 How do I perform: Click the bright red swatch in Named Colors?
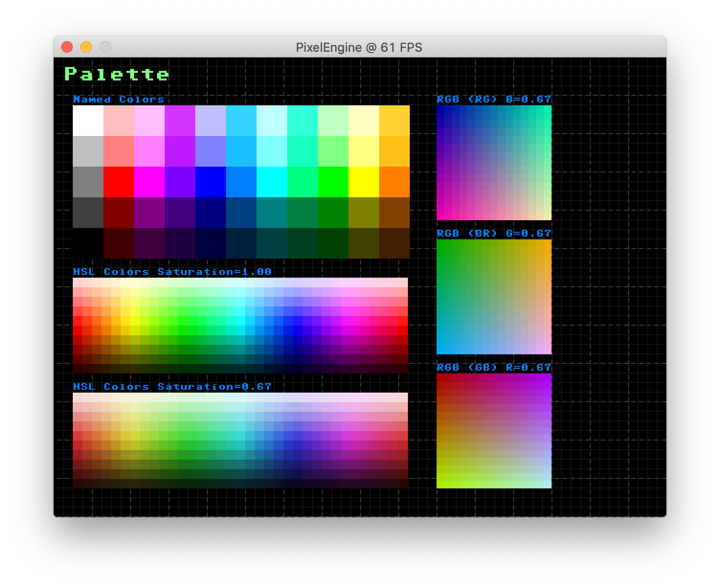118,182
